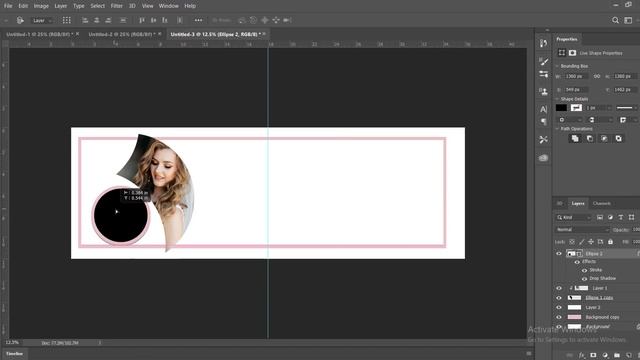
Task: Toggle show transform controls grid icon
Action: [67, 20]
